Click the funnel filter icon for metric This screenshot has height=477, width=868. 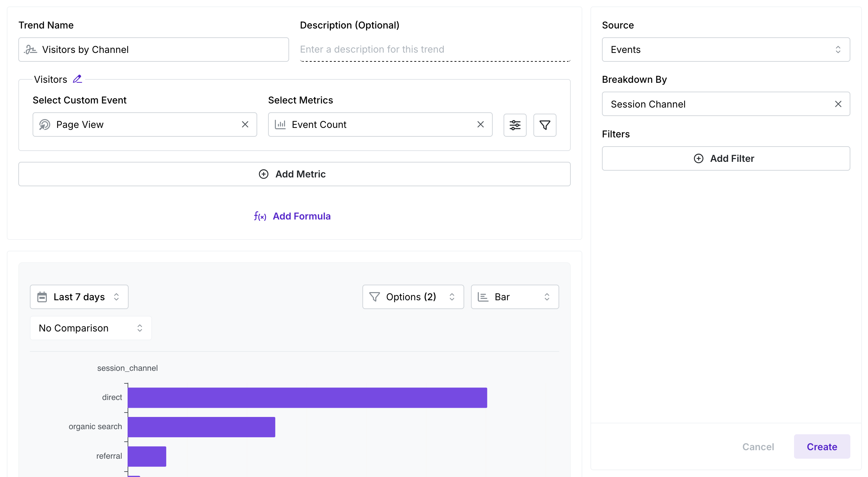pos(545,125)
